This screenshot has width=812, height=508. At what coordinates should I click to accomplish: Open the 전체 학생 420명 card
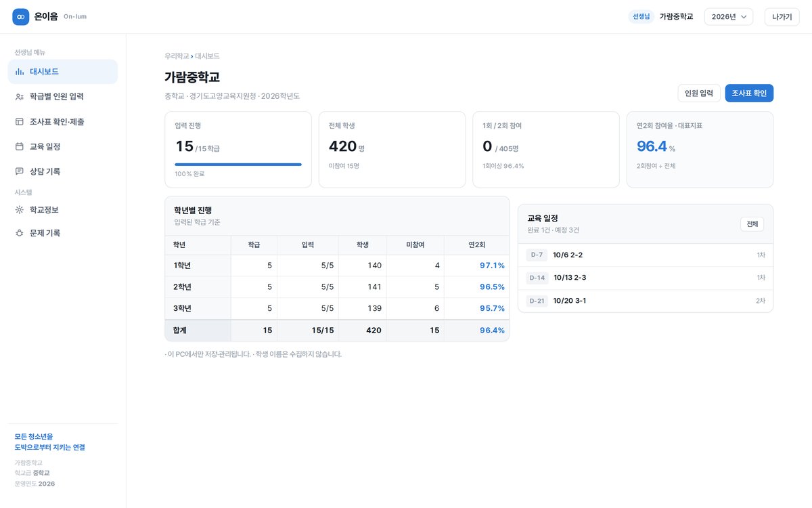392,150
